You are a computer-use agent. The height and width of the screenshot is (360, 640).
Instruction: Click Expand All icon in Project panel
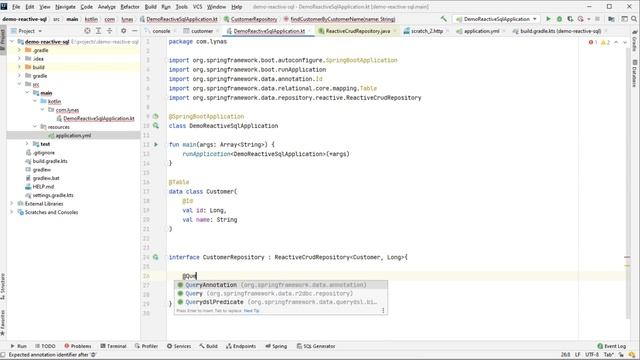pos(98,31)
